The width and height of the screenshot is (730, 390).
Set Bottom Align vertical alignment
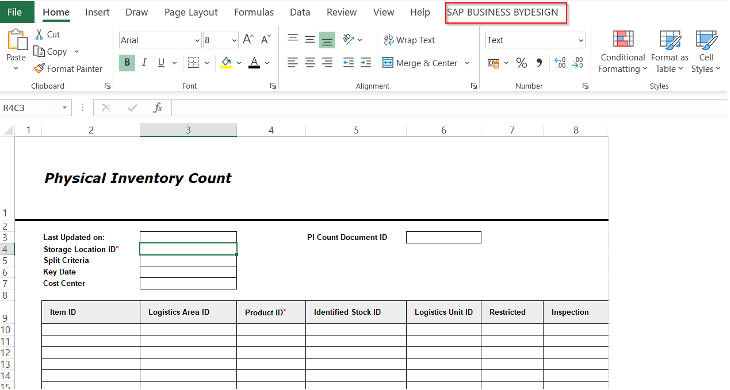coord(327,40)
